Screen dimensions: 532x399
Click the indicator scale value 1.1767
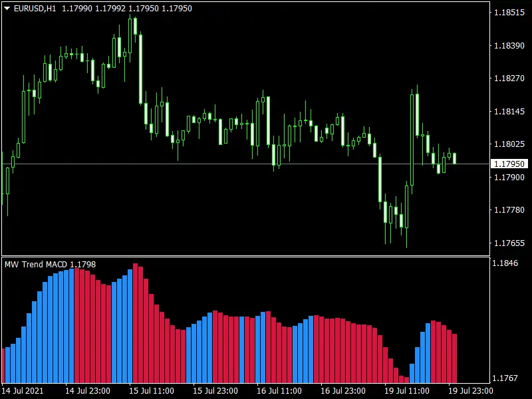(505, 378)
